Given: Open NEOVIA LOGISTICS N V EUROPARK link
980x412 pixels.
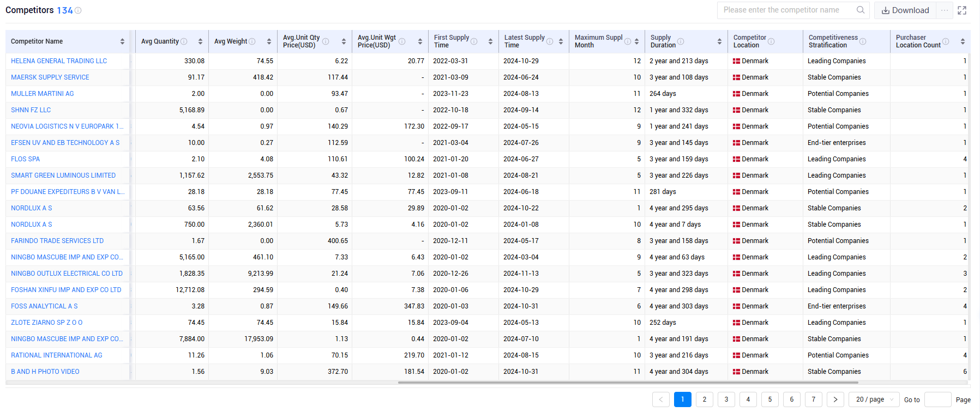Looking at the screenshot, I should point(67,126).
